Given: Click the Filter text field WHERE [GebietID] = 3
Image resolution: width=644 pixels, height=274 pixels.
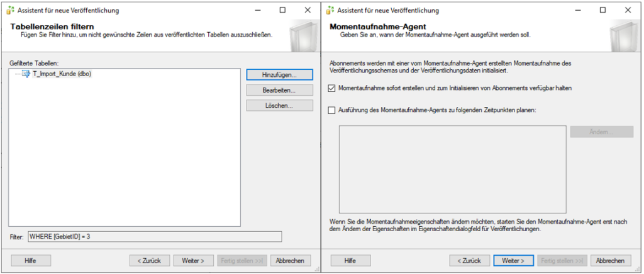Looking at the screenshot, I should [x=155, y=237].
